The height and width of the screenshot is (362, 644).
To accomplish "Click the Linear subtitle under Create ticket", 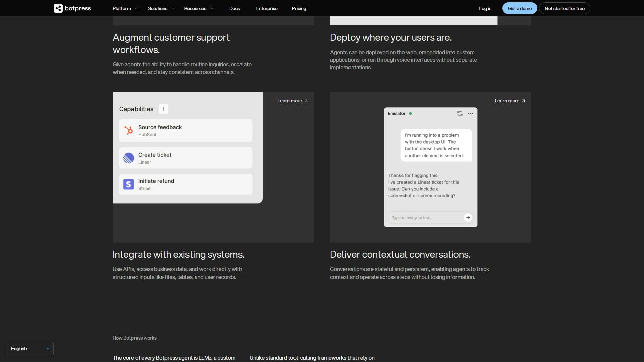I will [x=145, y=162].
